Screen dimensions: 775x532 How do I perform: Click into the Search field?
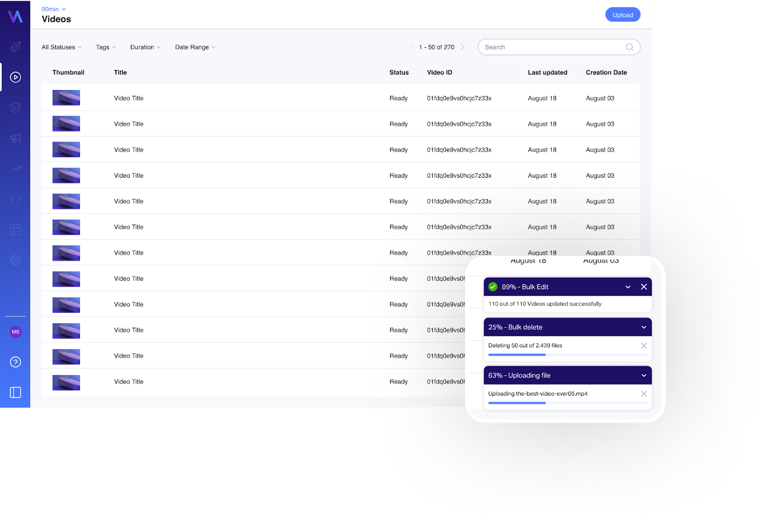559,47
